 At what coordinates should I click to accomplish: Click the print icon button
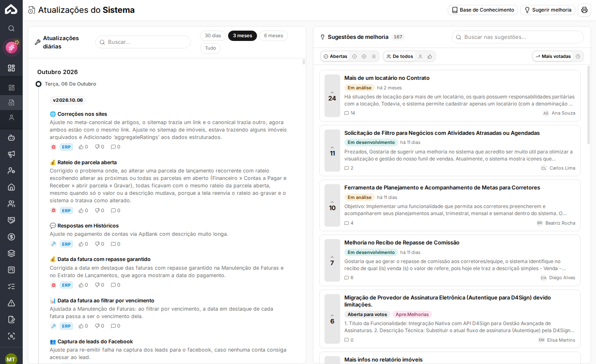click(x=584, y=10)
